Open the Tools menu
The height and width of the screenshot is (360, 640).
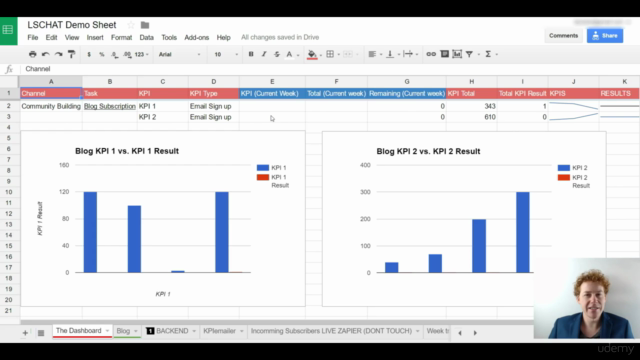(x=169, y=38)
